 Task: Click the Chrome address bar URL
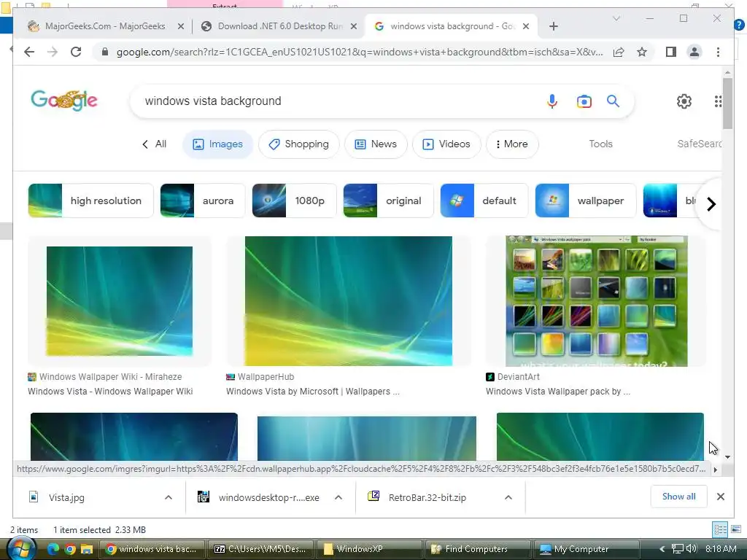[x=360, y=52]
